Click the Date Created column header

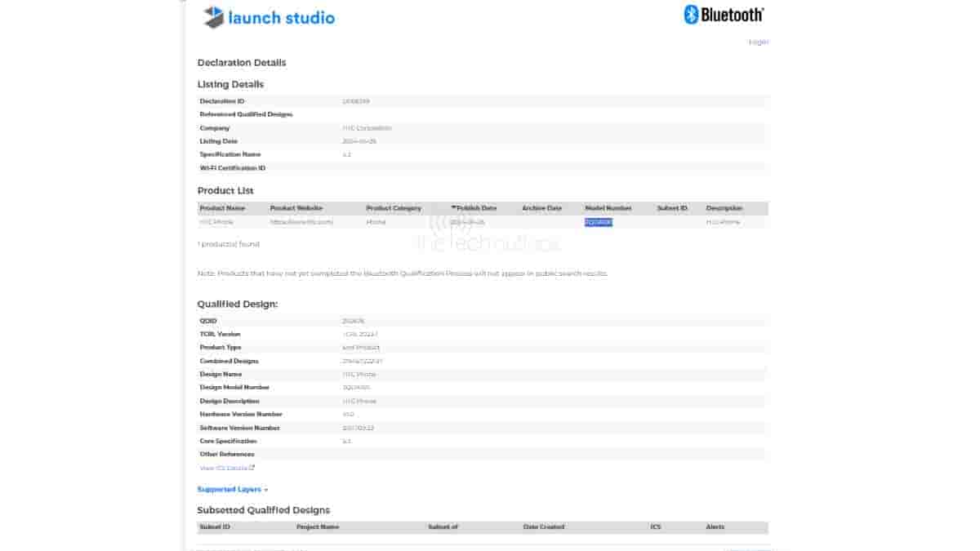[x=543, y=527]
